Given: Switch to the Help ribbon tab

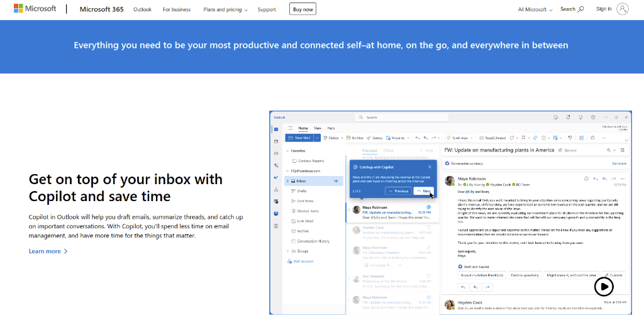Looking at the screenshot, I should (x=331, y=128).
